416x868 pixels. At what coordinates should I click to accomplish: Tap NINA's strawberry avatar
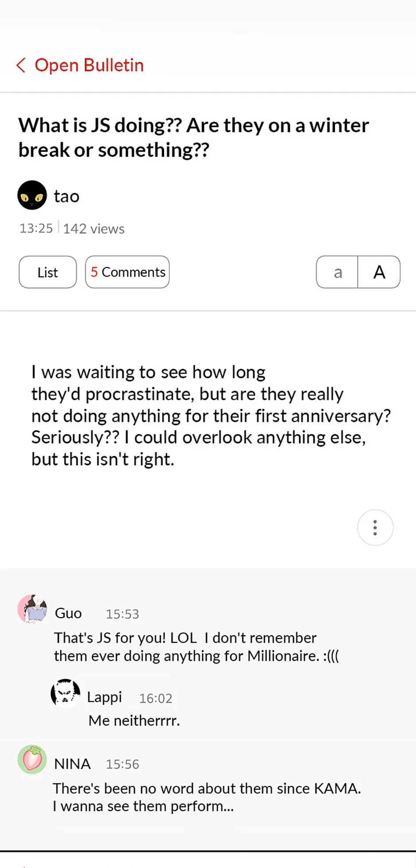[x=32, y=759]
